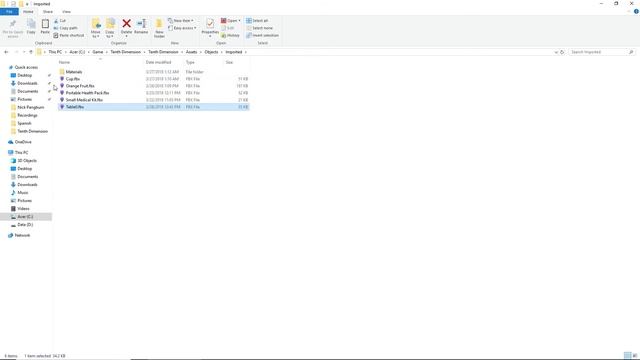The width and height of the screenshot is (640, 360).
Task: Open the Nick Pangburn folder in sidebar
Action: click(x=31, y=107)
